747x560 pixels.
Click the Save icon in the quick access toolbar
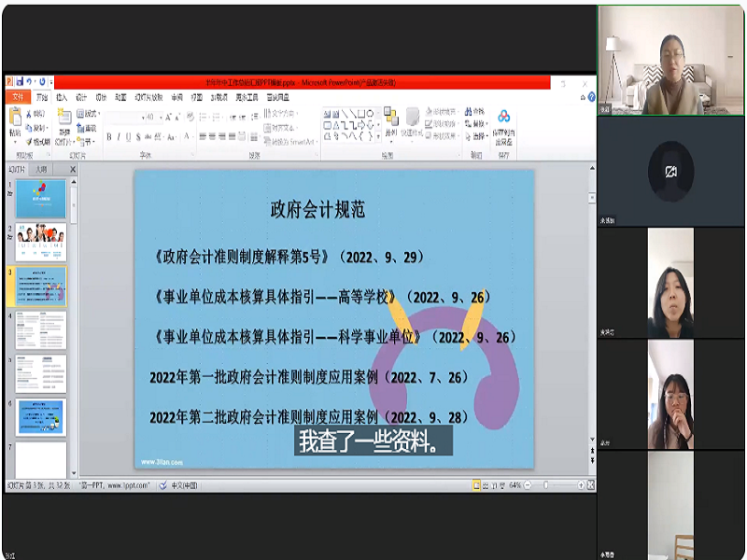19,82
